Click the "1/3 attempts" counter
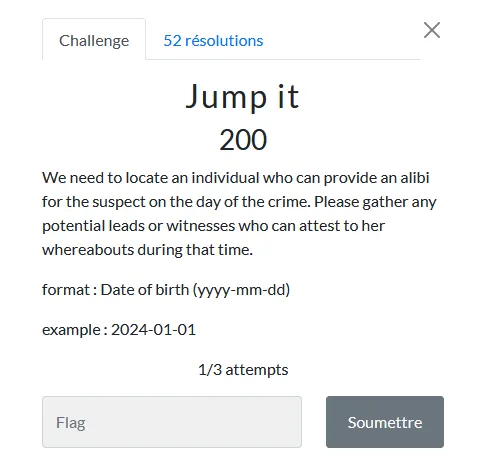 click(243, 370)
